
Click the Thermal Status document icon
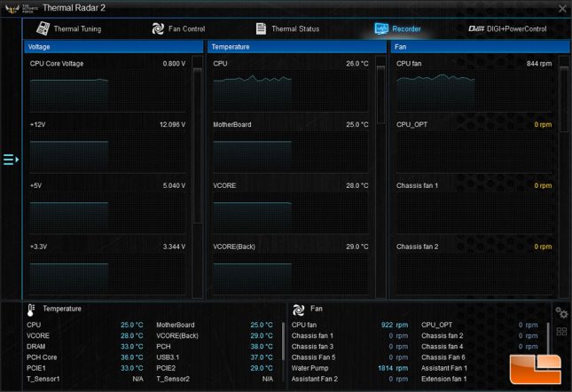261,28
